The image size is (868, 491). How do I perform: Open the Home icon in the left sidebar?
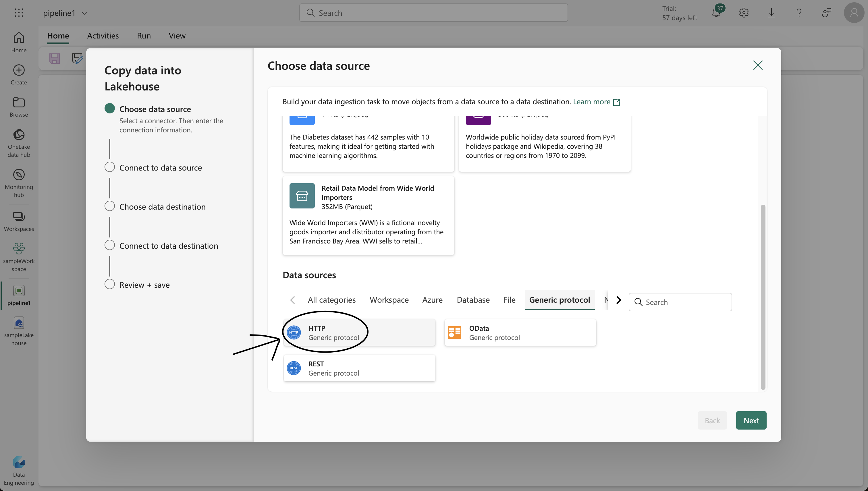click(x=19, y=42)
